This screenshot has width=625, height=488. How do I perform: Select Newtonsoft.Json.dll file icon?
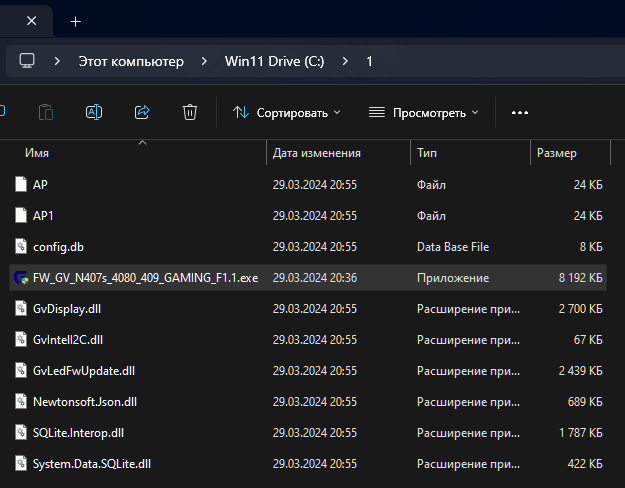click(x=21, y=401)
